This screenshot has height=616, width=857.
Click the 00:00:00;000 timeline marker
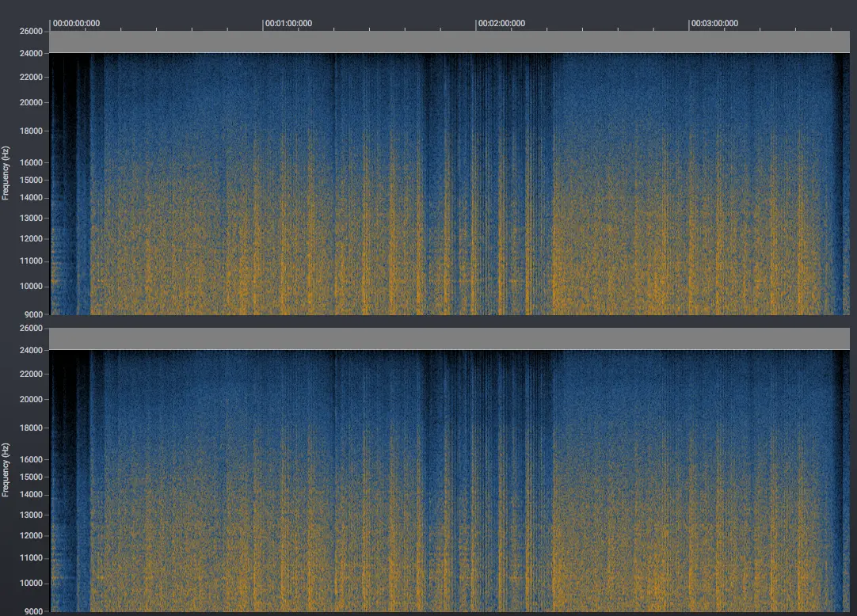[76, 23]
